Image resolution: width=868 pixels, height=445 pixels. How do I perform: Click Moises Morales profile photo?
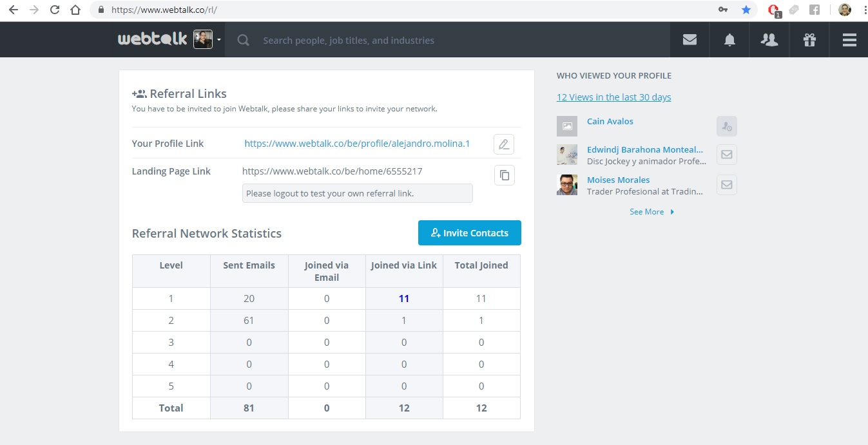tap(567, 185)
